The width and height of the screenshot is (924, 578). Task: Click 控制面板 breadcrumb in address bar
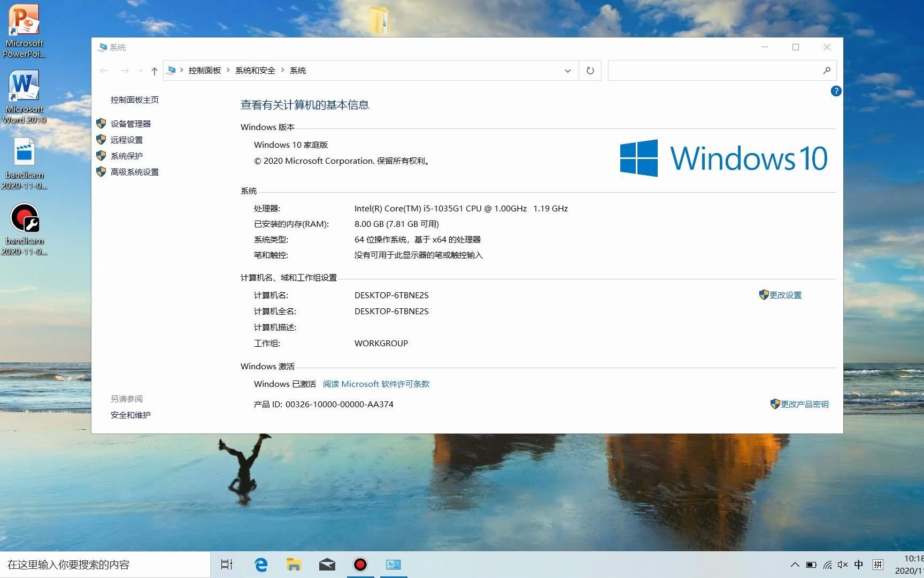coord(205,71)
